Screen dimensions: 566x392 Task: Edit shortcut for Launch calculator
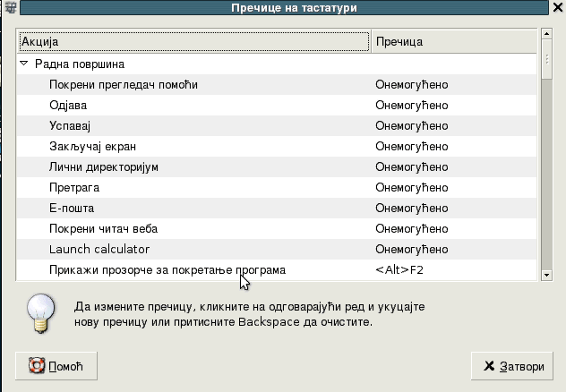(x=411, y=249)
